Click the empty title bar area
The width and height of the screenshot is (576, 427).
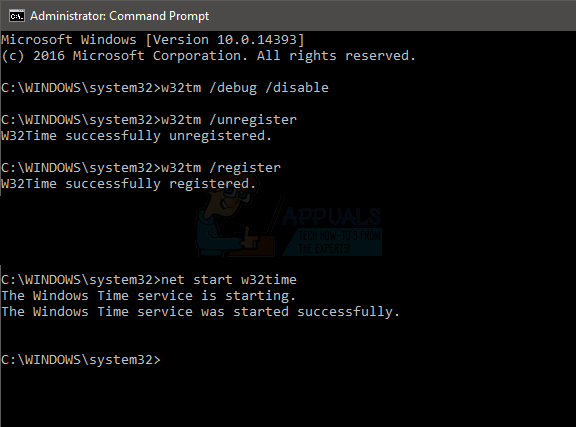point(391,16)
